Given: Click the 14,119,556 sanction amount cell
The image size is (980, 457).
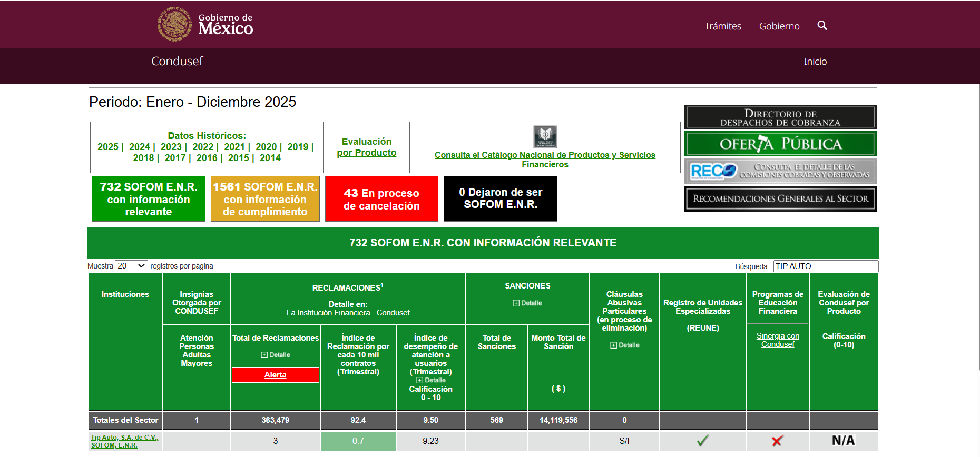Looking at the screenshot, I should coord(558,420).
